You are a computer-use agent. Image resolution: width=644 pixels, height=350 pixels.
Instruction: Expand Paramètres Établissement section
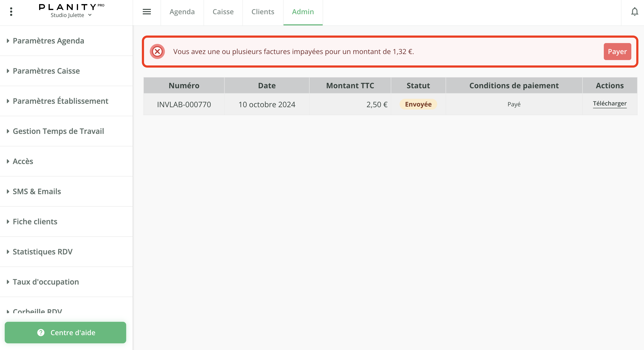tap(60, 101)
